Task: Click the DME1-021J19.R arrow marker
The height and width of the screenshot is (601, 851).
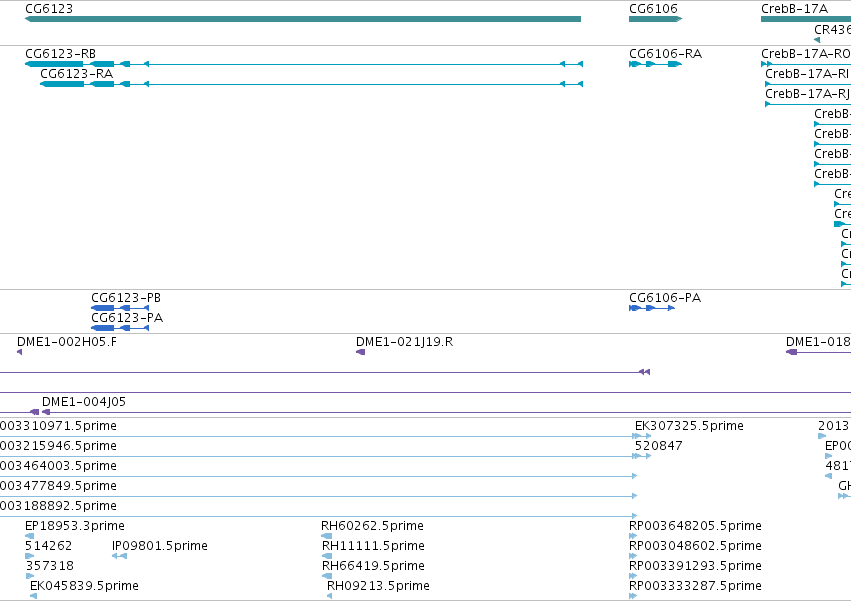Action: pyautogui.click(x=360, y=352)
